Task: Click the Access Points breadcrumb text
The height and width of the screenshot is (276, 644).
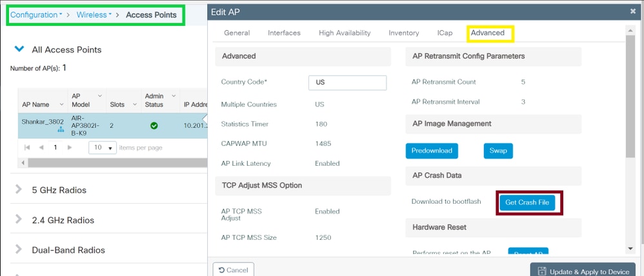Action: [151, 15]
